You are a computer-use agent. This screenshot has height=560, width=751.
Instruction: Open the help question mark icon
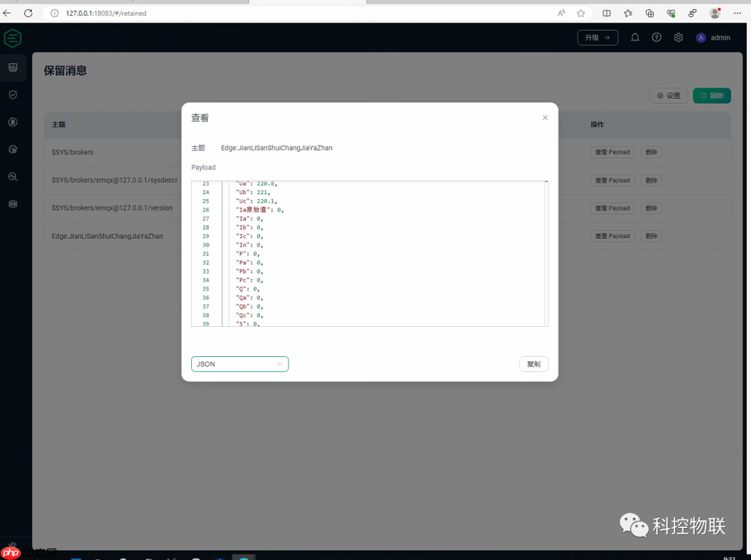tap(656, 38)
